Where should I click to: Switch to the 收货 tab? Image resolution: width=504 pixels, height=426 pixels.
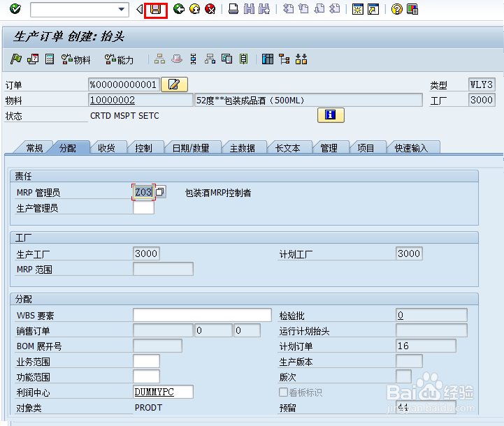(x=106, y=148)
